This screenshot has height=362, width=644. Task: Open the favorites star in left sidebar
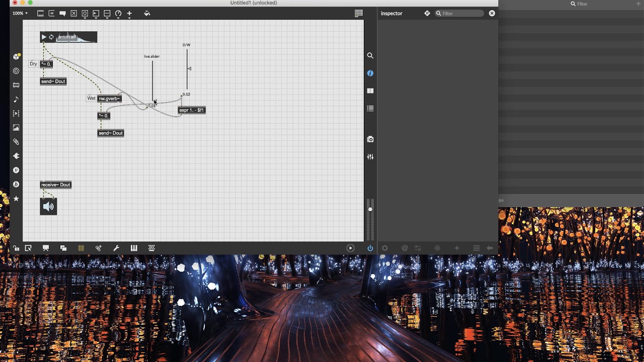[16, 199]
